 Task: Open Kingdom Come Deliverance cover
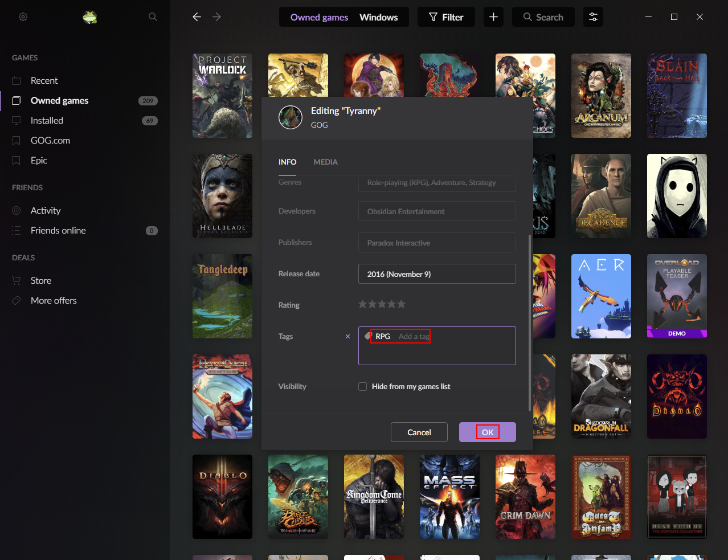tap(374, 497)
